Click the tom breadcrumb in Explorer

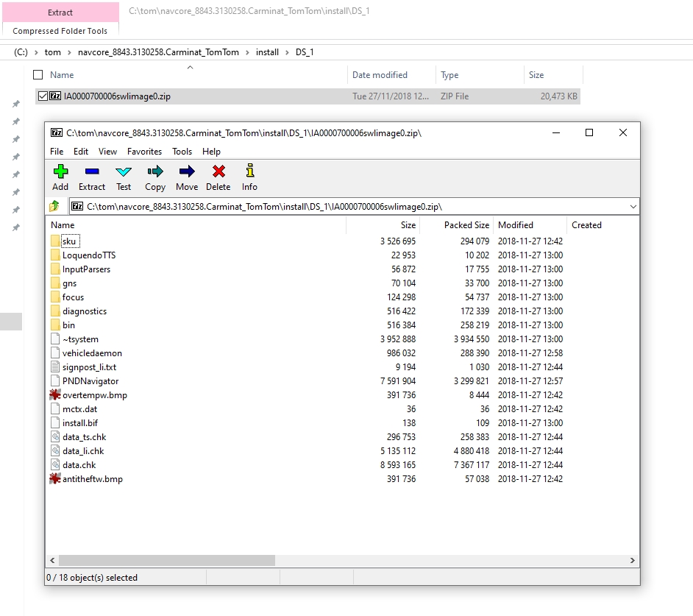tap(52, 52)
